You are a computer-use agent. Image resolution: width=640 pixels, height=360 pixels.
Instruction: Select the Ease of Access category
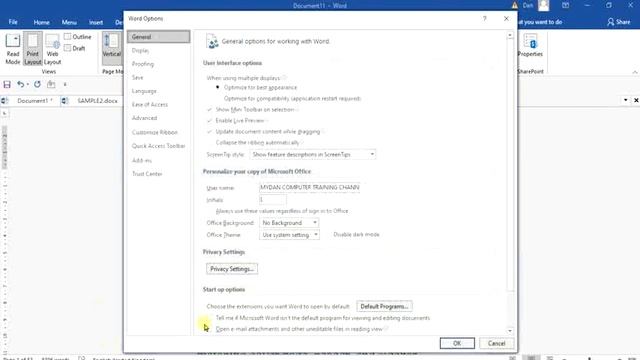click(158, 104)
